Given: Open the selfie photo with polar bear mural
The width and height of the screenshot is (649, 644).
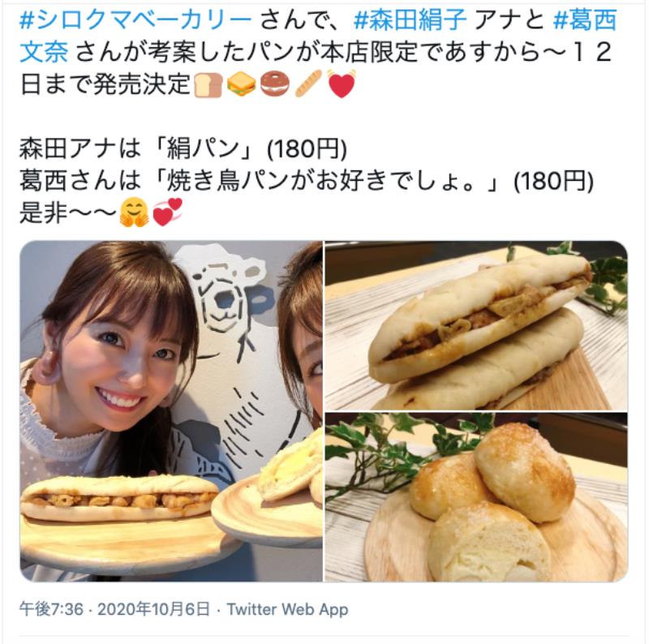Looking at the screenshot, I should point(171,411).
